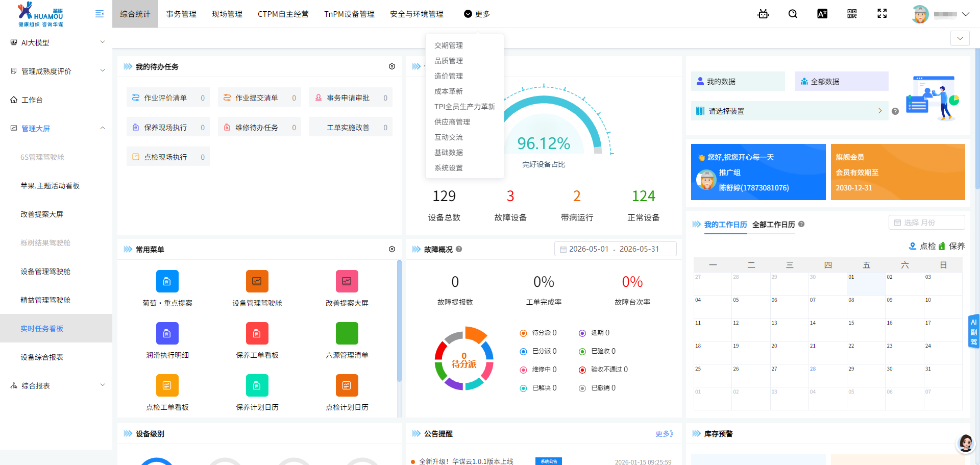This screenshot has height=465, width=980.
Task: Click the search magnifier icon
Action: [x=793, y=14]
